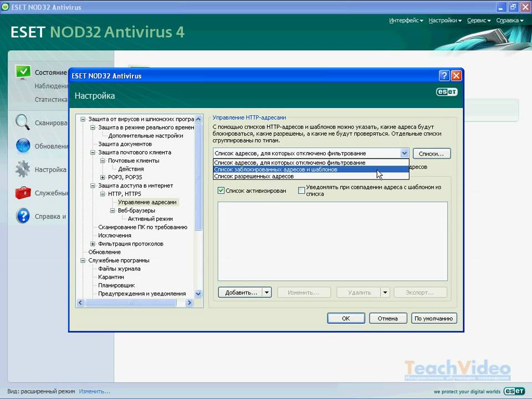
Task: Select Файлы журнала tree item
Action: coord(119,269)
